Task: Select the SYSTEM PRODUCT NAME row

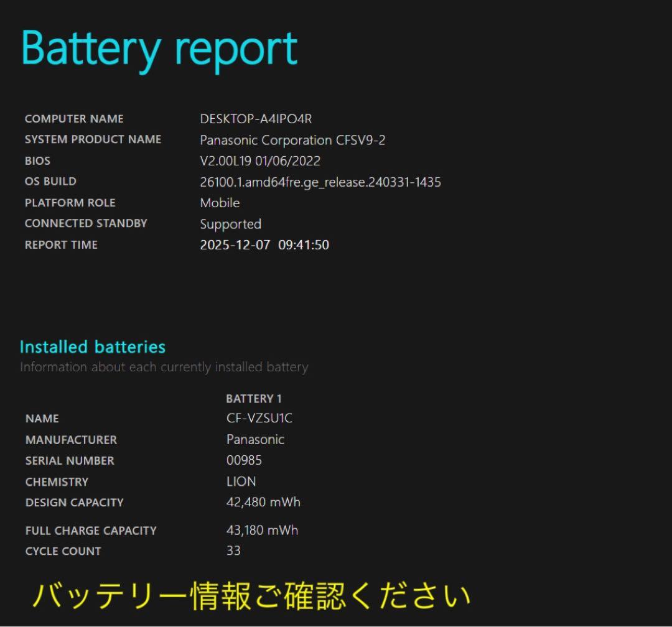Action: [x=93, y=139]
